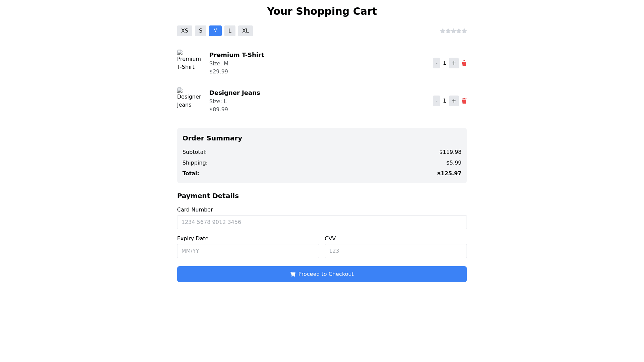
Task: Click the Premium T-Shirt product image
Action: click(189, 60)
